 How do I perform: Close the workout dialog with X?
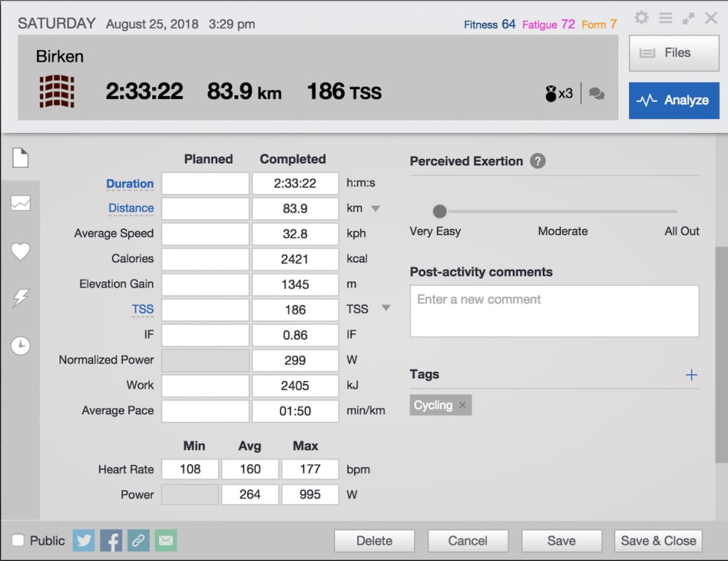(711, 18)
